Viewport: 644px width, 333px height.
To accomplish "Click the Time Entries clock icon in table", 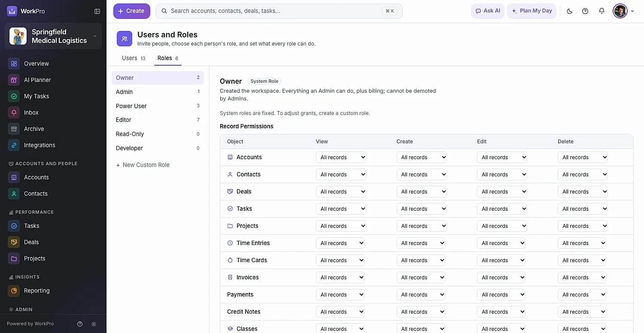I will (230, 243).
